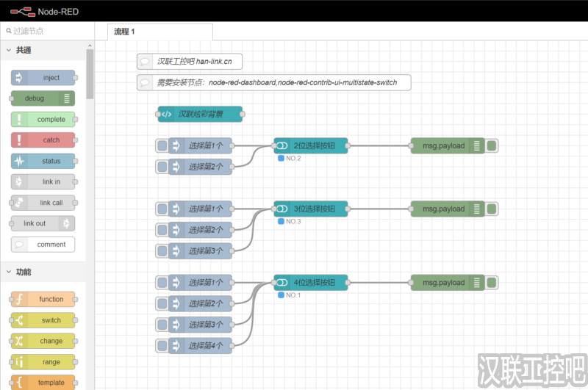The width and height of the screenshot is (588, 390).
Task: Select the function node in the palette
Action: [x=43, y=299]
